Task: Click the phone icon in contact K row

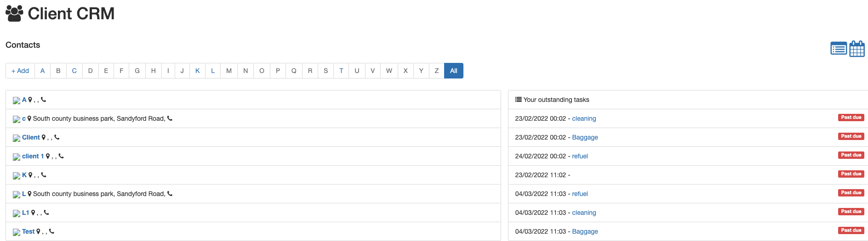Action: (44, 175)
